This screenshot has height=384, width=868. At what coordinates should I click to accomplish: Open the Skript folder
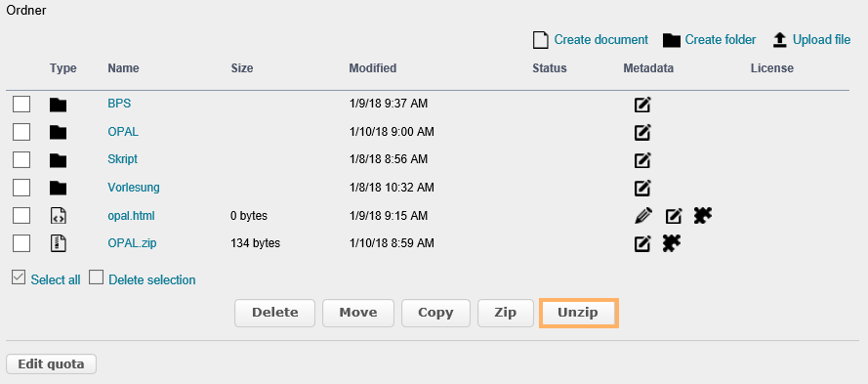(122, 159)
